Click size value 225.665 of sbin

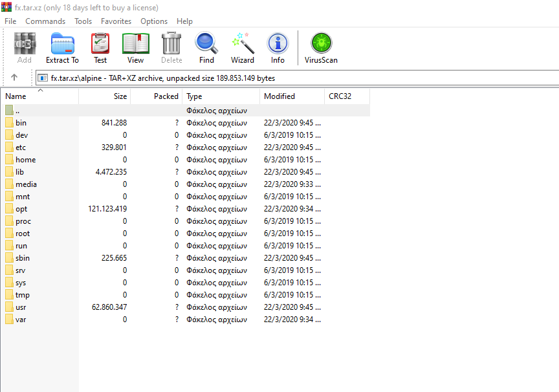point(114,258)
